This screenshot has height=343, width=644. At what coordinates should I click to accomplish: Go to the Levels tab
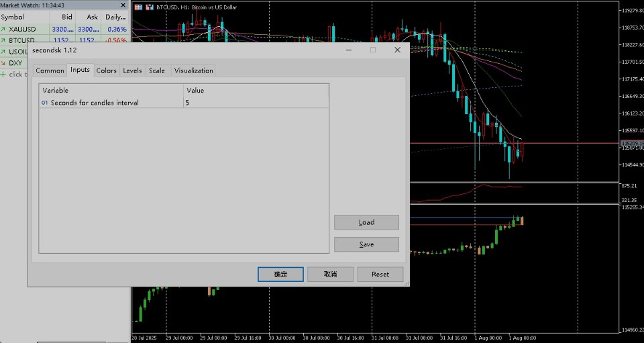[132, 70]
